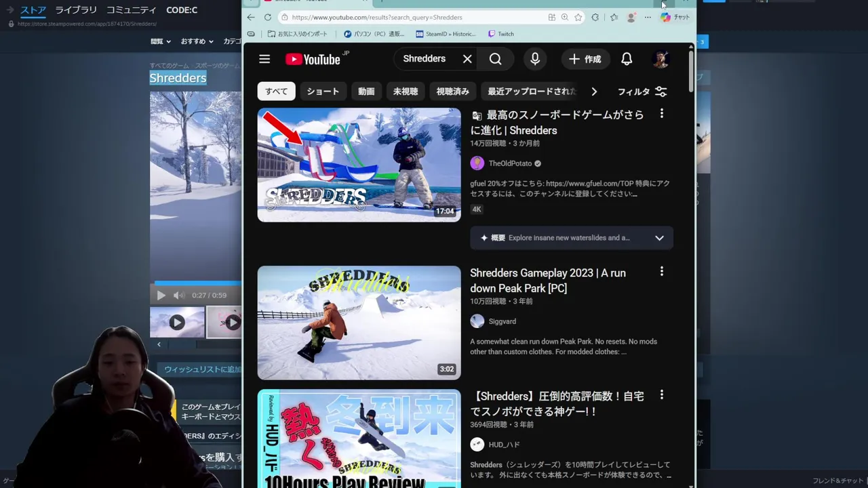Open video title 圧倒的高評価数 自宅でスノボ

(x=557, y=404)
